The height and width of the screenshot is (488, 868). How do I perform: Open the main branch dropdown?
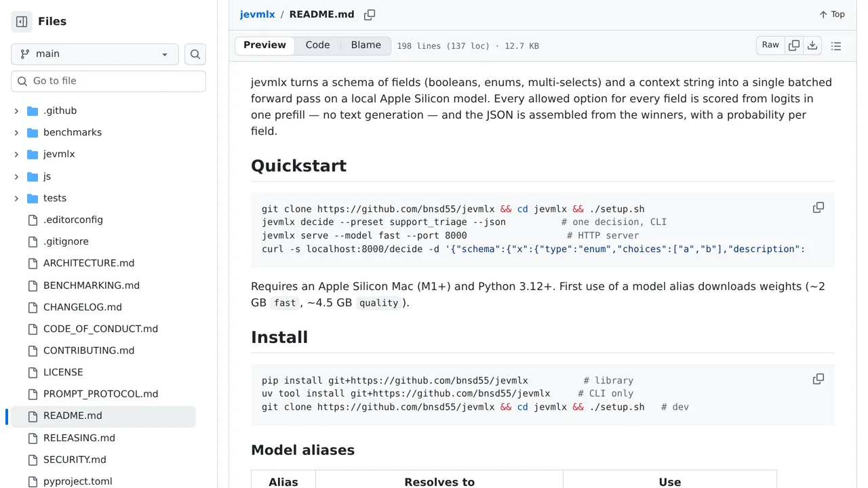click(95, 54)
